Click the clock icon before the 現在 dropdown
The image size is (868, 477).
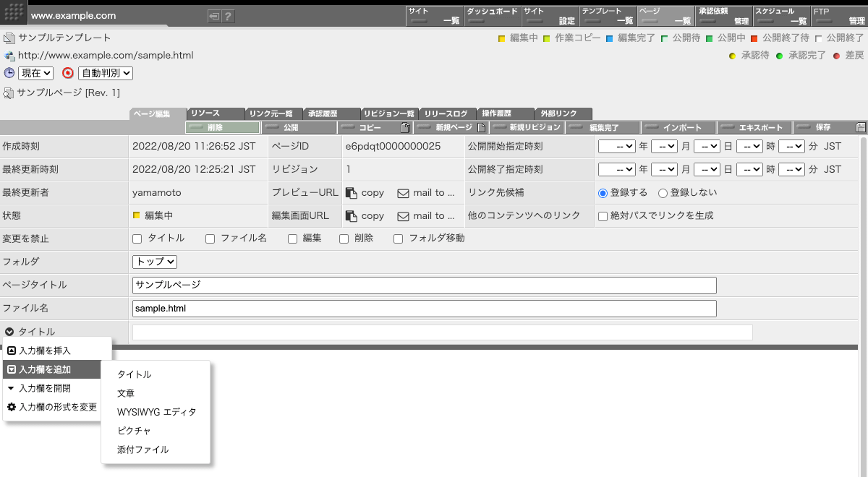tap(9, 73)
